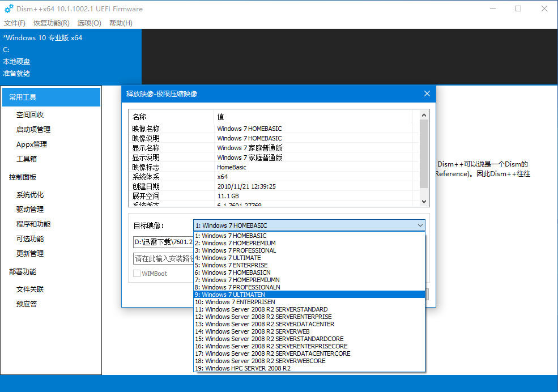The width and height of the screenshot is (558, 392).
Task: Select 4: Windows 7 ULTIMATE
Action: click(309, 258)
